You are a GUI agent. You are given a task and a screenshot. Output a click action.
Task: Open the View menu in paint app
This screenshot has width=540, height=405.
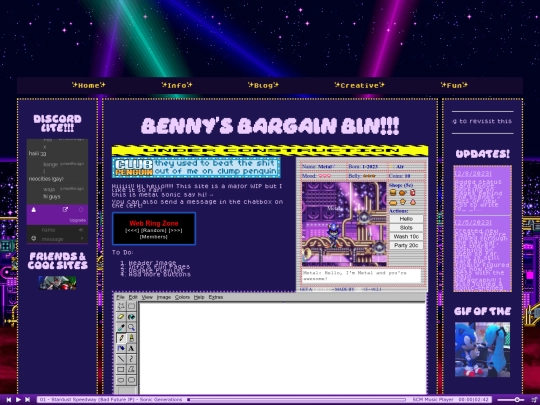[147, 297]
